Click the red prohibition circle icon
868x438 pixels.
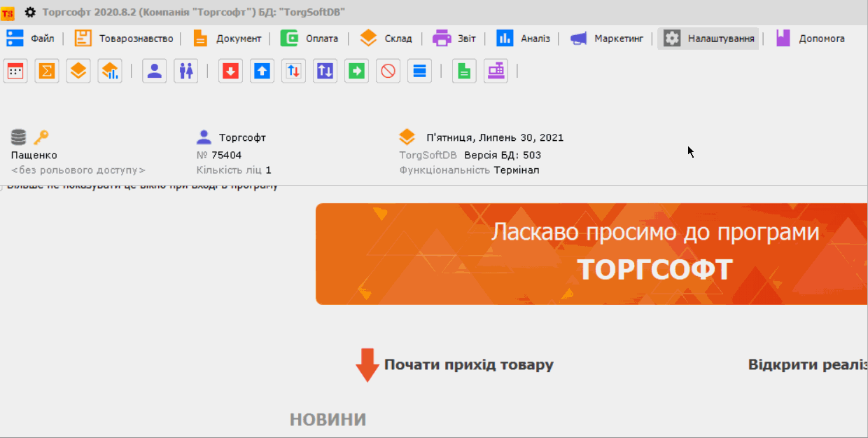388,71
